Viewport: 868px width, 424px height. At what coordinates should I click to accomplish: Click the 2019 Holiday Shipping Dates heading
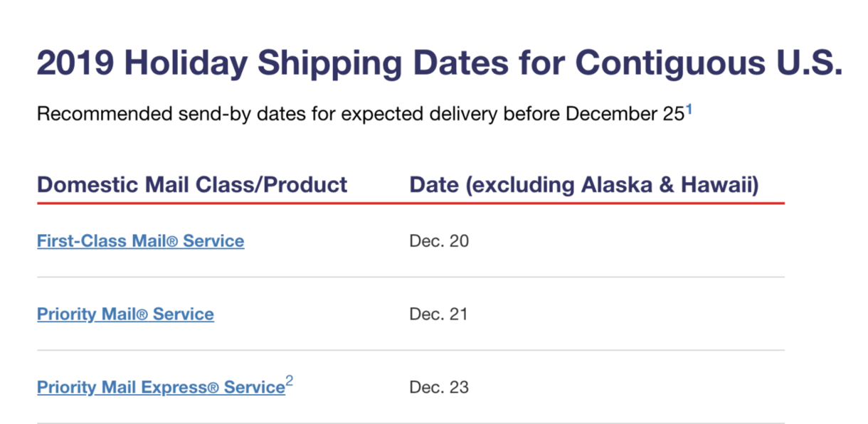point(439,63)
